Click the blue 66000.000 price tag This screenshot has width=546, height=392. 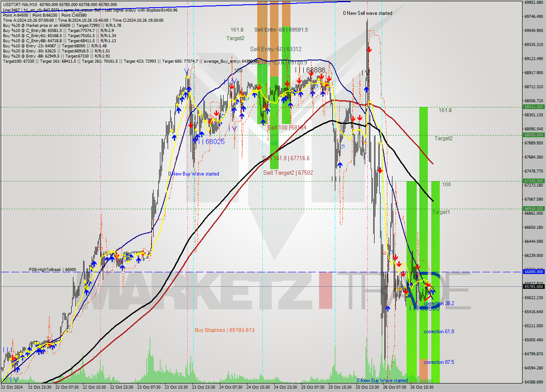(x=533, y=271)
